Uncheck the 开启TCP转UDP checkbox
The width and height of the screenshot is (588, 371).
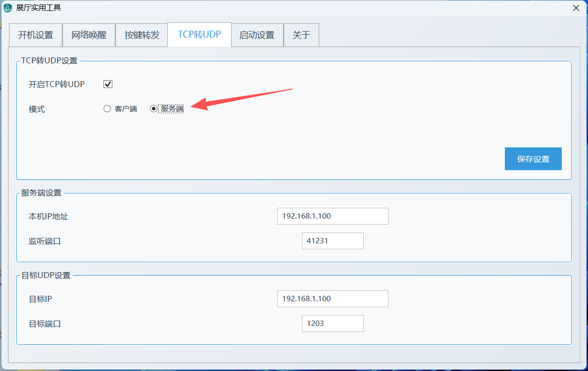108,84
